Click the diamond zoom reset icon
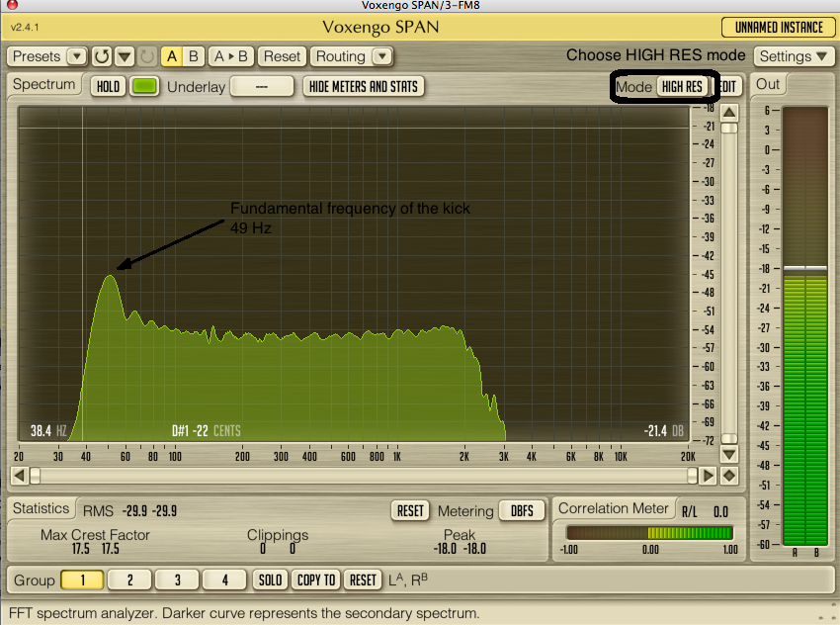This screenshot has height=625, width=840. click(729, 476)
